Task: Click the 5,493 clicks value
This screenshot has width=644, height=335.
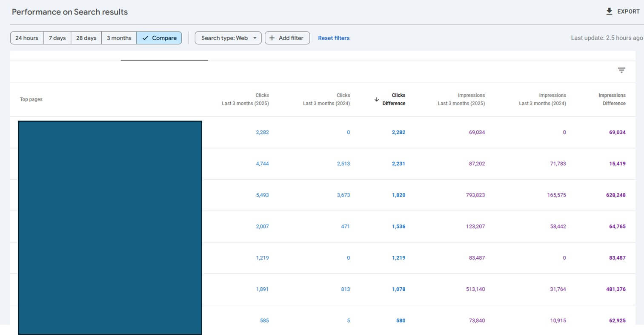Action: point(262,195)
